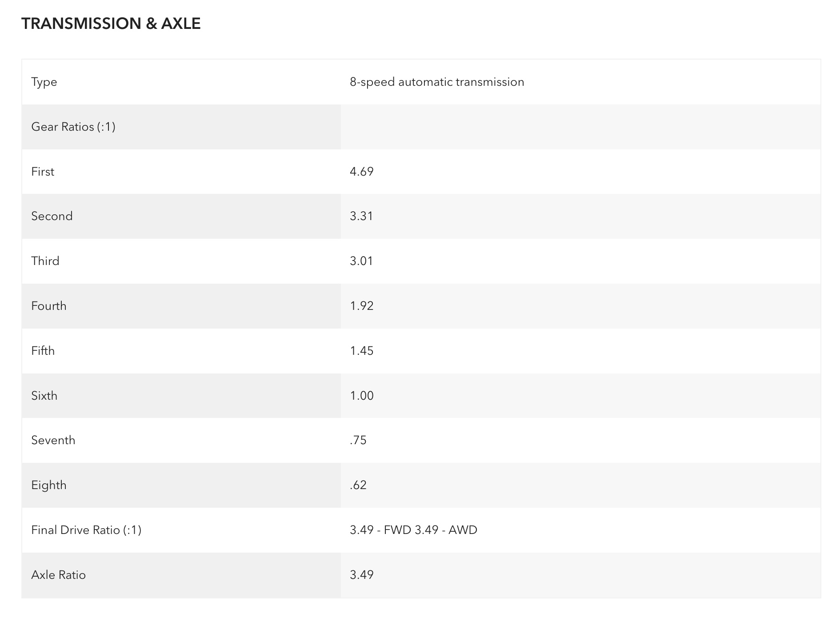Click the First gear label
This screenshot has width=840, height=618.
pyautogui.click(x=43, y=172)
